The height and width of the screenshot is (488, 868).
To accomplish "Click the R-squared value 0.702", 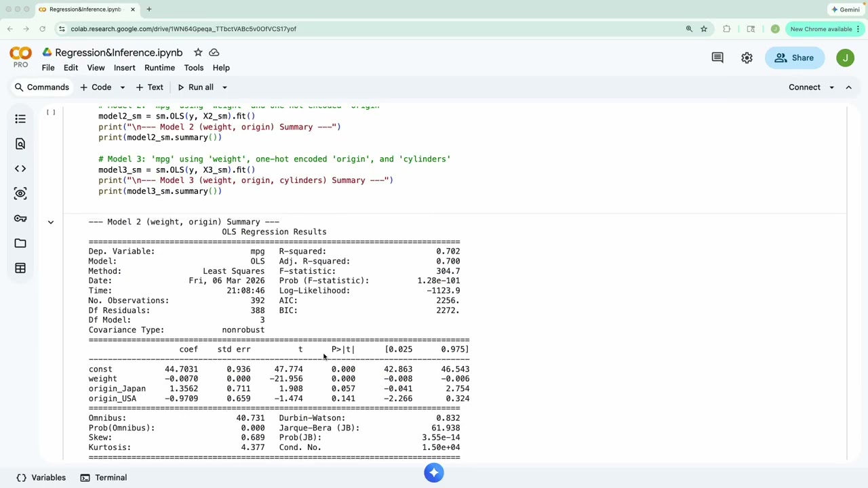I will click(448, 251).
